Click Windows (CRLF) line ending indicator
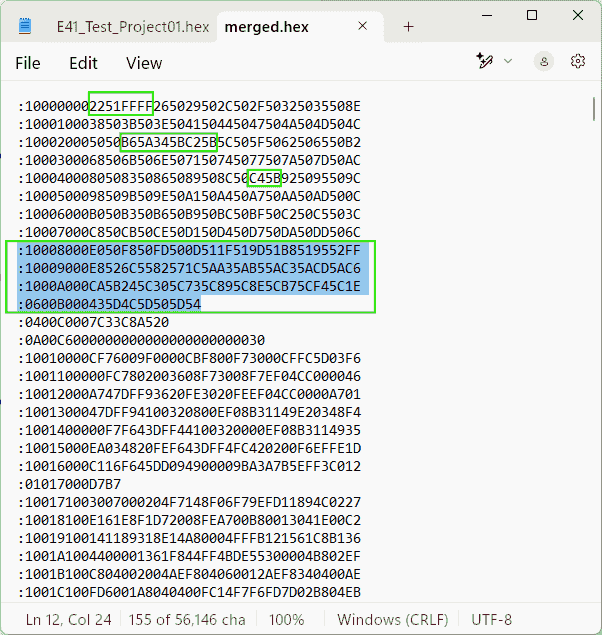Image resolution: width=602 pixels, height=635 pixels. tap(386, 619)
